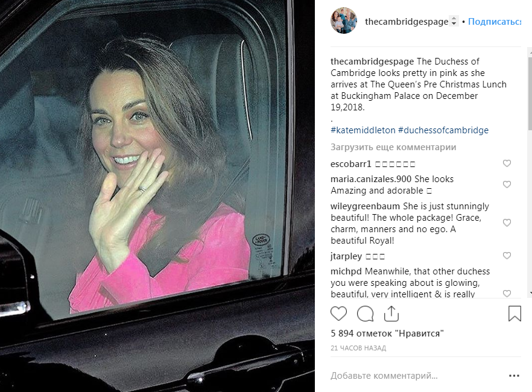Follow the account via Подписаться
This screenshot has width=532, height=392.
tap(495, 21)
